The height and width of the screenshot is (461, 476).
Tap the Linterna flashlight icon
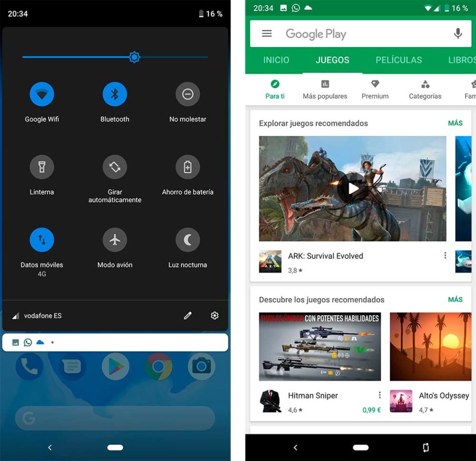(42, 167)
